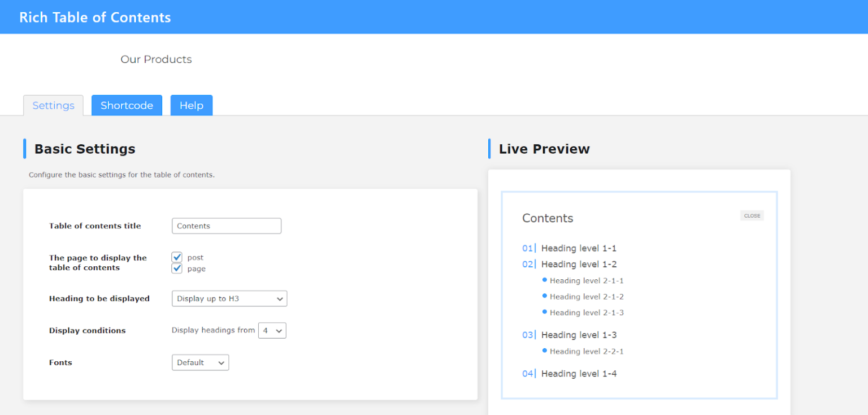This screenshot has height=415, width=868.
Task: Click the 'Our Products' heading
Action: 156,59
